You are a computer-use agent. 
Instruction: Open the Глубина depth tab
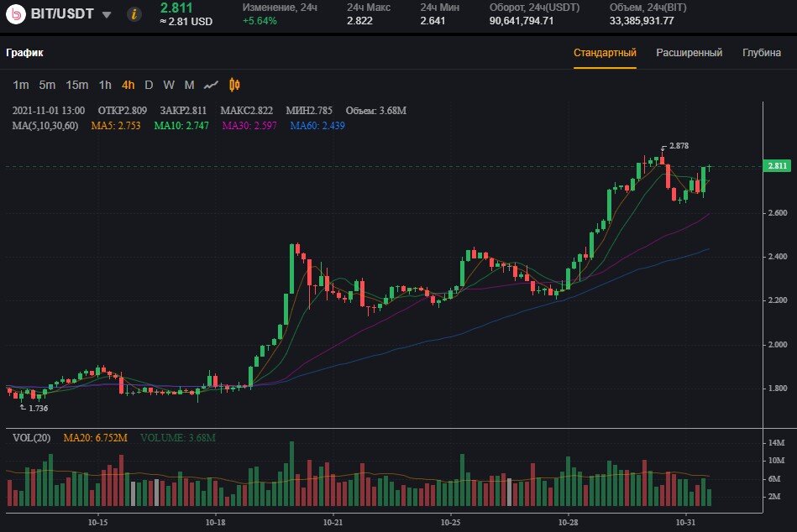(762, 53)
